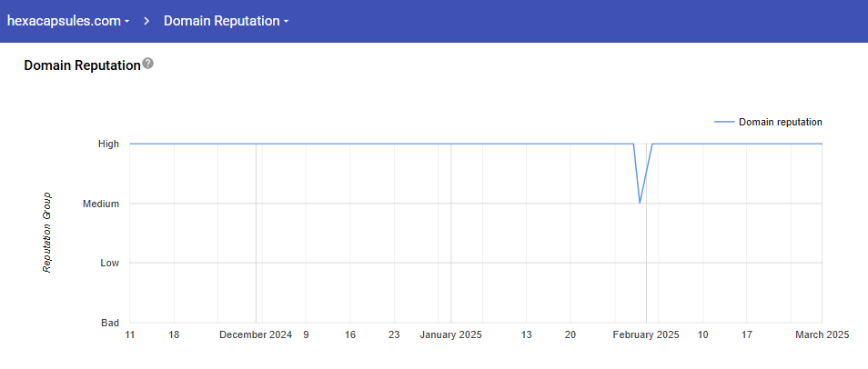Viewport: 868px width, 369px height.
Task: Click the '11' start date tick label
Action: 130,335
